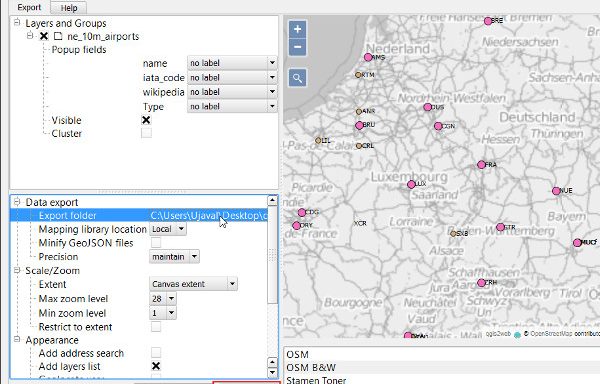Click the ANR airport marker
The image size is (600, 384).
[x=359, y=112]
